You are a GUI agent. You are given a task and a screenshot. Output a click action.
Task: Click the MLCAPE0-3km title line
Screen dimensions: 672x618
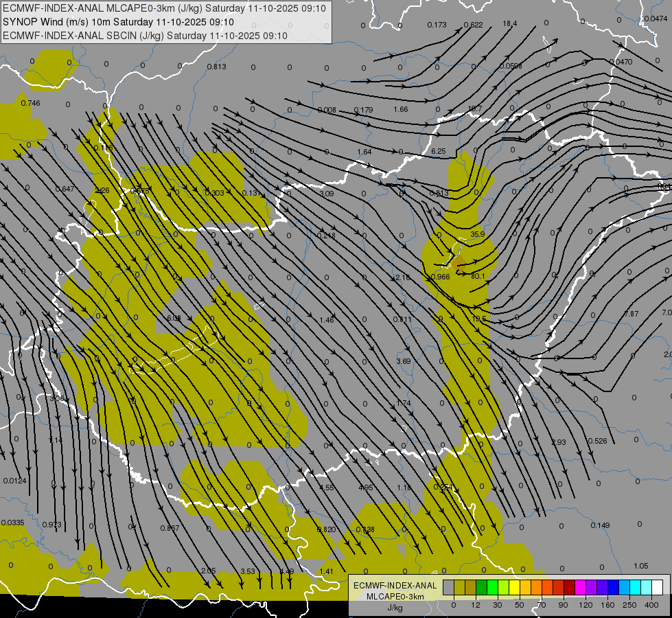[x=164, y=8]
